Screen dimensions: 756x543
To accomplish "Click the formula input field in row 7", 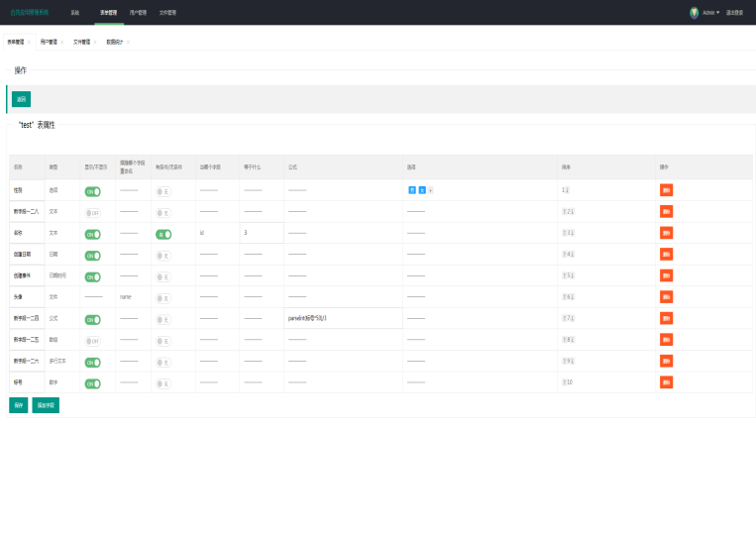I will [343, 318].
